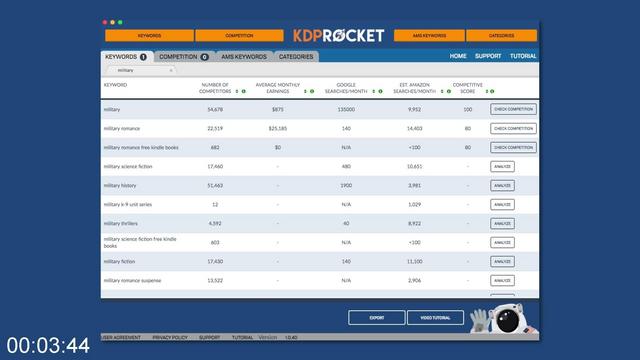
Task: Select the 'military fiction' keyword text
Action: pos(119,262)
